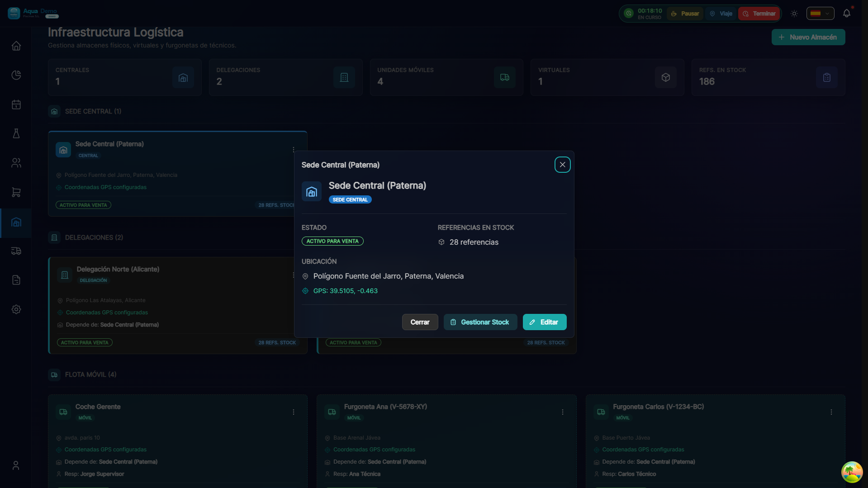868x488 pixels.
Task: Click the 28 referencias text
Action: point(474,242)
